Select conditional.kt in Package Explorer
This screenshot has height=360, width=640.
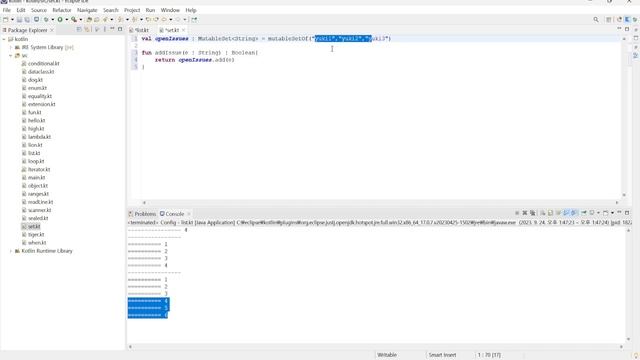[x=44, y=64]
